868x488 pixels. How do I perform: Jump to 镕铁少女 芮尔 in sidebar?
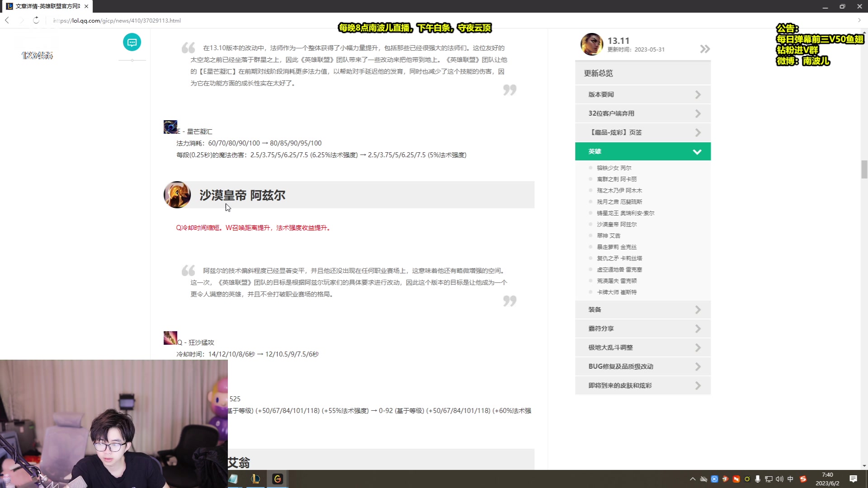(614, 168)
